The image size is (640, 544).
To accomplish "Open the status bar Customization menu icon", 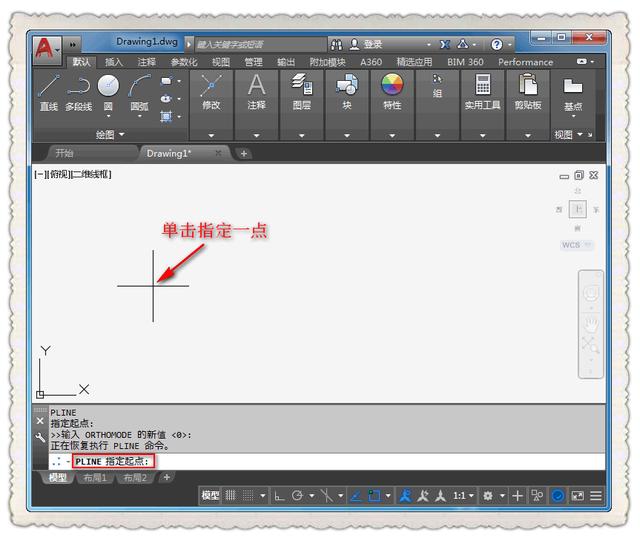I will [596, 496].
